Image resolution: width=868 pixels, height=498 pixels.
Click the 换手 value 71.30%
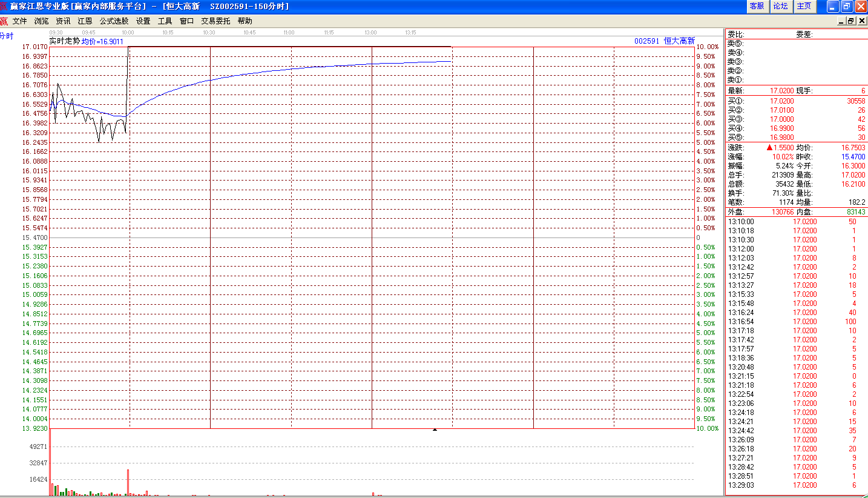[x=783, y=193]
